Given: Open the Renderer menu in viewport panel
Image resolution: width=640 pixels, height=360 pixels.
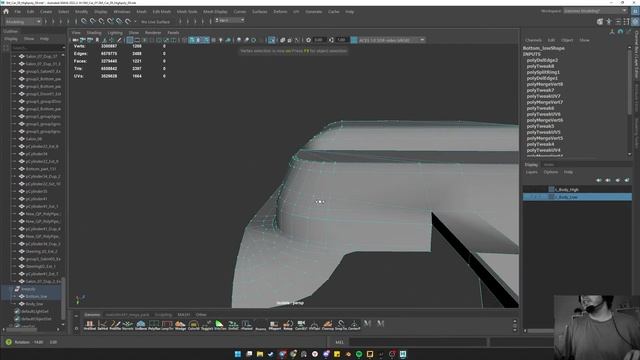Looking at the screenshot, I should point(153,33).
